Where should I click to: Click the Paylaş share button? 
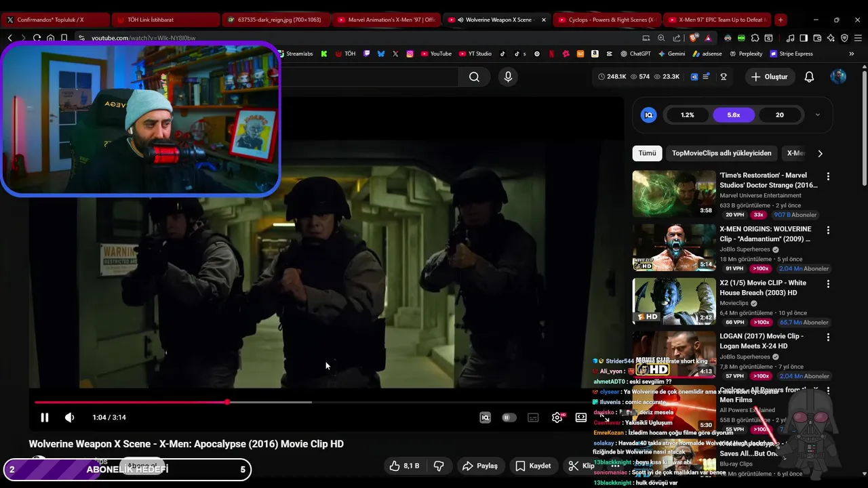(x=480, y=466)
